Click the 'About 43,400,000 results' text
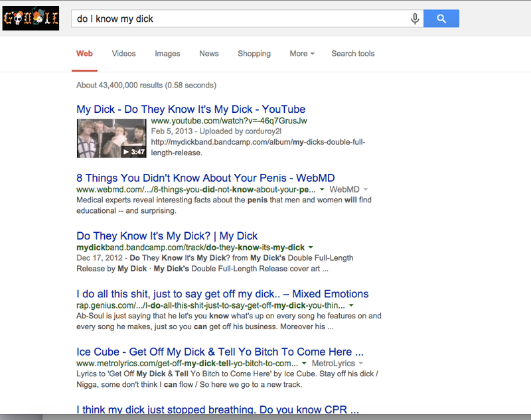Viewport: 531px width, 420px height. [x=146, y=86]
